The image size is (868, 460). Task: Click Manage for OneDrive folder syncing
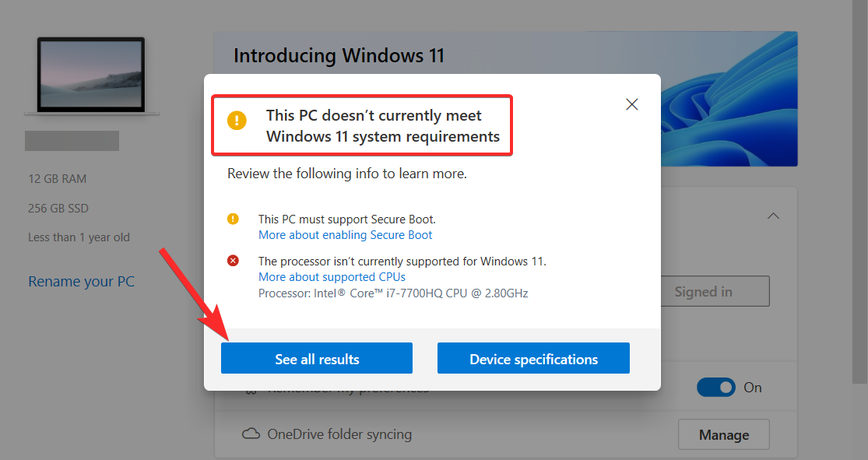coord(723,434)
